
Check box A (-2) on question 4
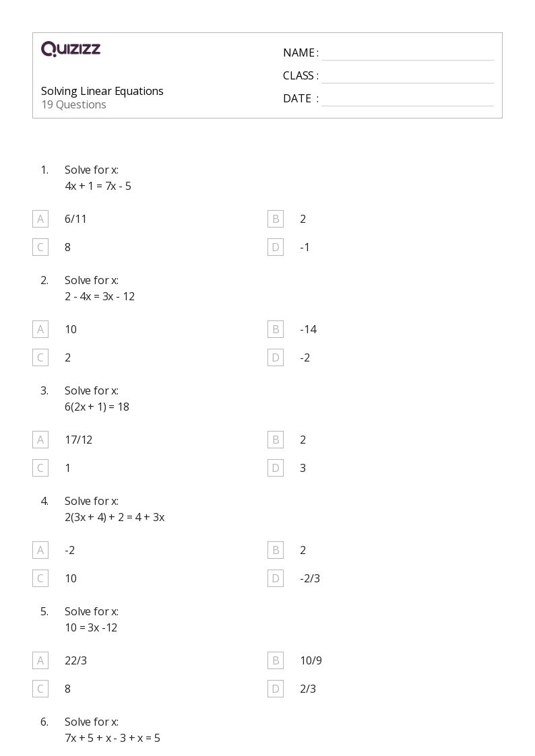pyautogui.click(x=40, y=550)
